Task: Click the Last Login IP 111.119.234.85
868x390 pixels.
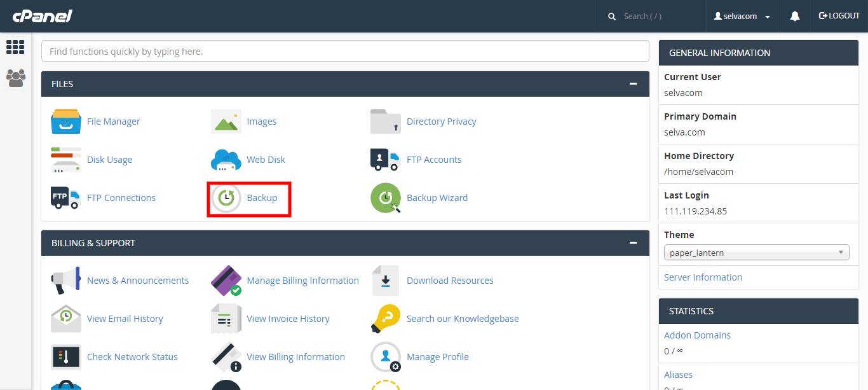Action: point(695,211)
